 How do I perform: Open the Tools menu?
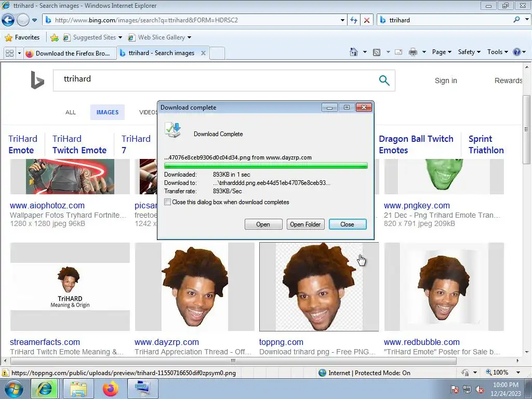point(497,52)
